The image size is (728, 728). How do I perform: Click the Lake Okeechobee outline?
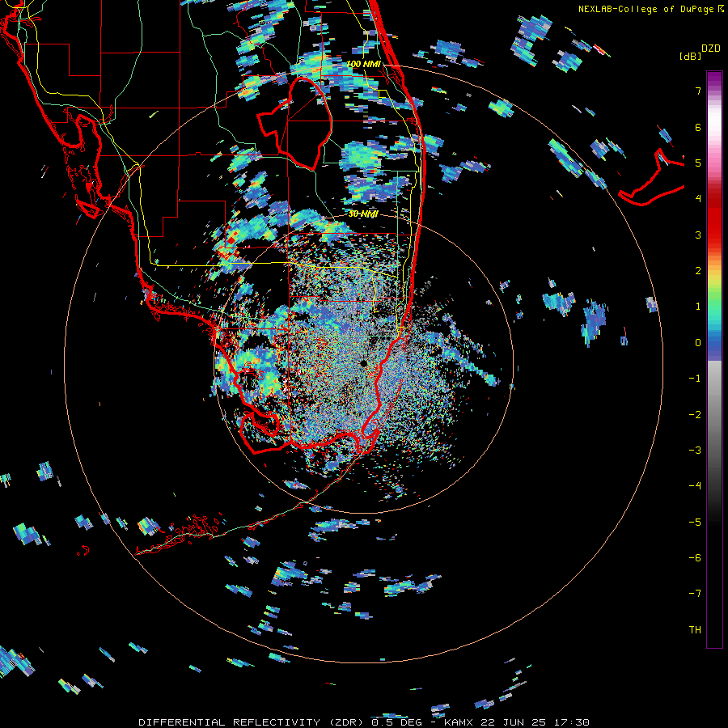294,123
